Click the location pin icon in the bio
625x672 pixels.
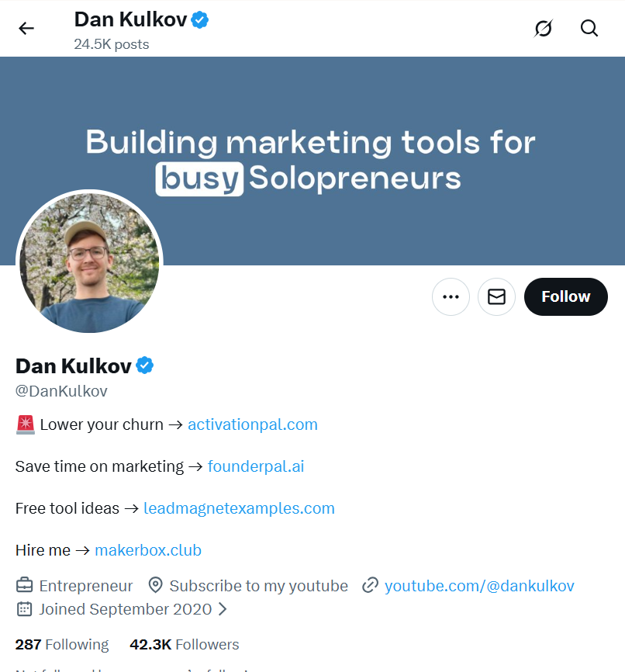(157, 585)
